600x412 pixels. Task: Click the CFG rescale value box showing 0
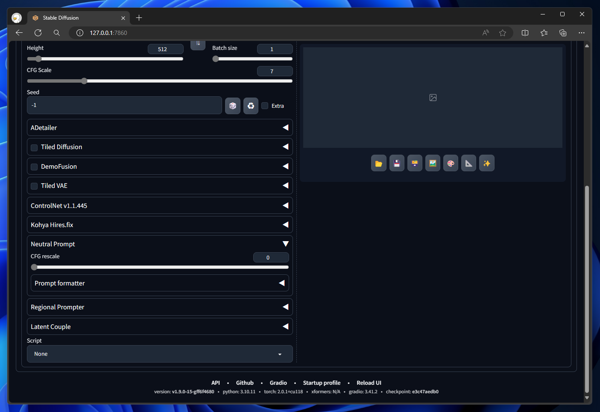click(x=271, y=257)
